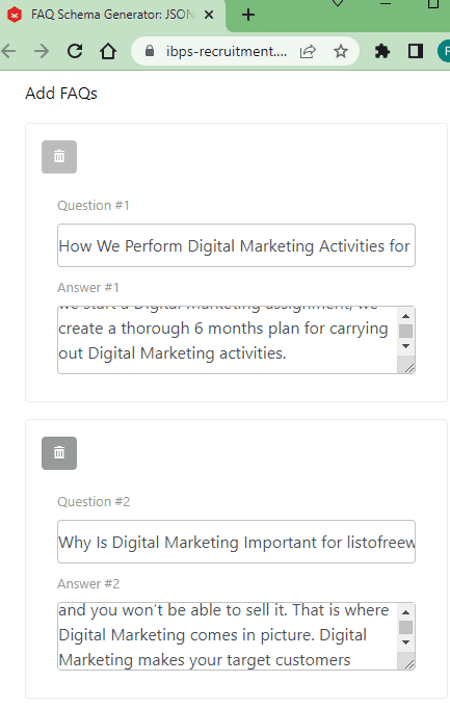The height and width of the screenshot is (709, 450).
Task: Open the extensions puzzle icon
Action: click(x=382, y=51)
